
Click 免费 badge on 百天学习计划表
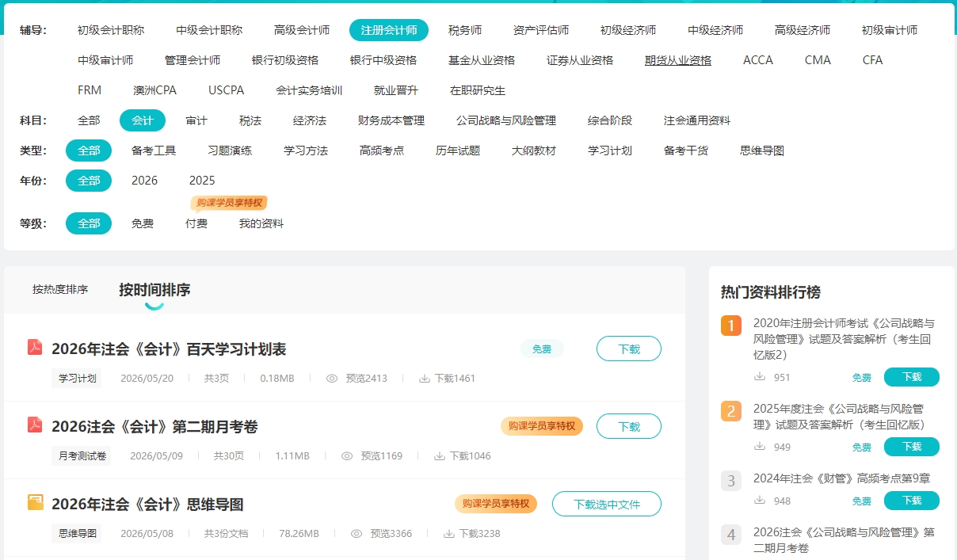pos(542,349)
